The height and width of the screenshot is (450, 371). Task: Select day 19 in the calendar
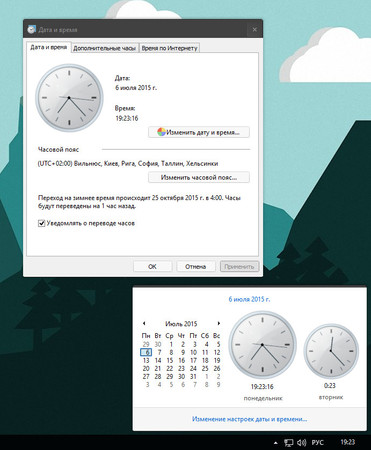(217, 360)
